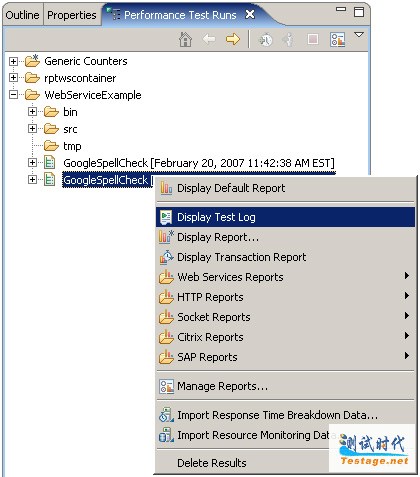420x477 pixels.
Task: Click the highlighted GoogleSpellCheck run label
Action: coord(107,180)
